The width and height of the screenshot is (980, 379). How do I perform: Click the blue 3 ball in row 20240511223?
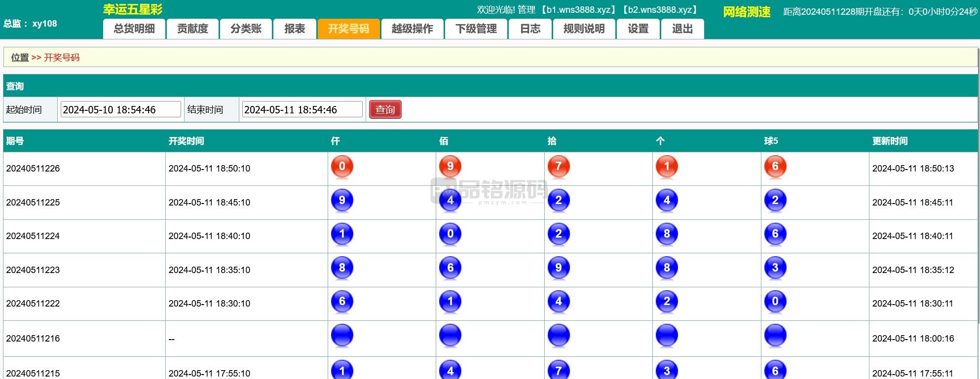(x=775, y=268)
